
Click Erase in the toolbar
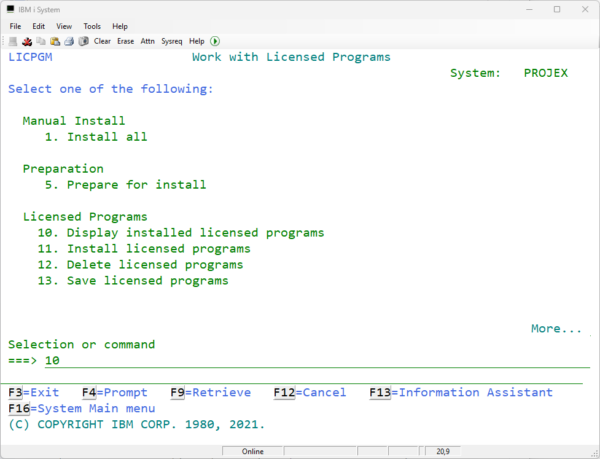click(x=126, y=41)
